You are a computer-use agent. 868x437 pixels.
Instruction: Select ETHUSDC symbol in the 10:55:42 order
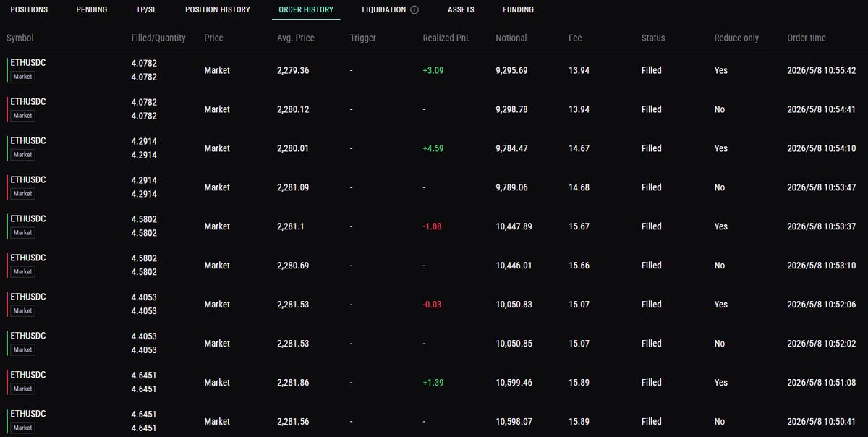point(28,63)
